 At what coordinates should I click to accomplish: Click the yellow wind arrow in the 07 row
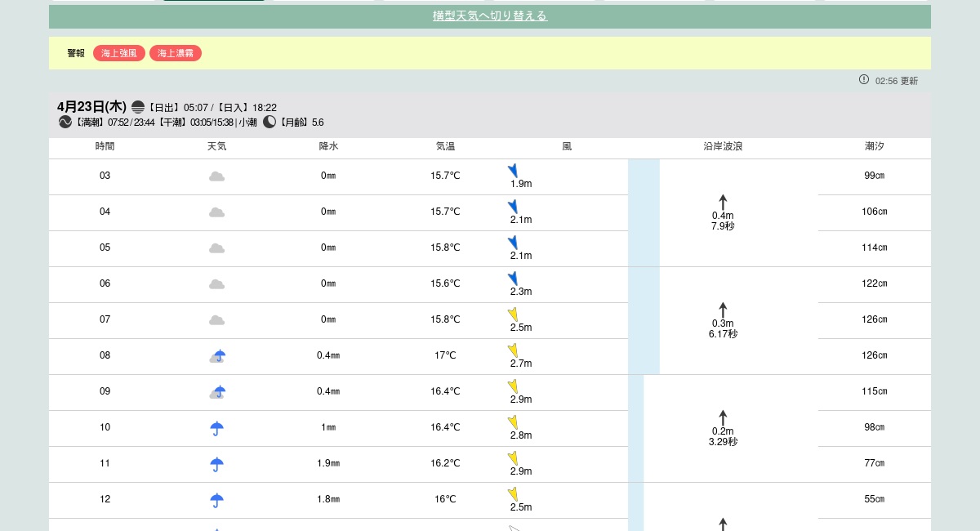(x=513, y=315)
